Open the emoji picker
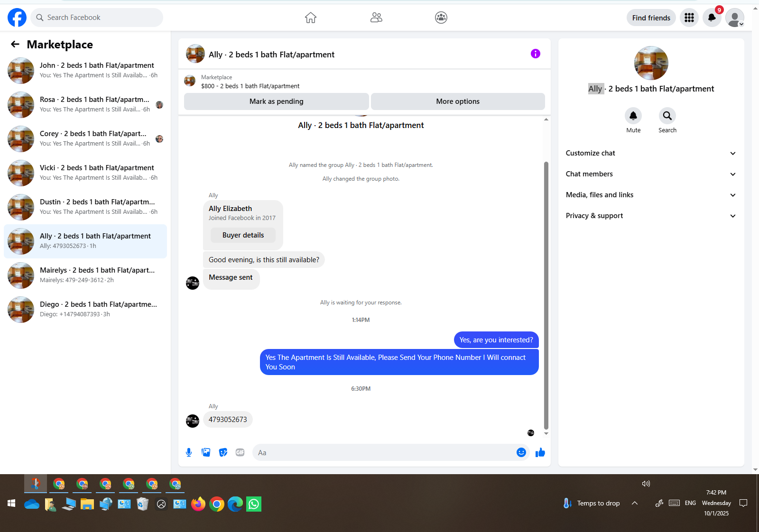 click(x=521, y=452)
